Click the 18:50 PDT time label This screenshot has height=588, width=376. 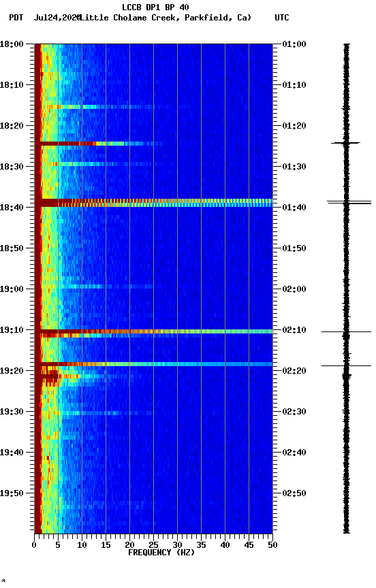(12, 248)
